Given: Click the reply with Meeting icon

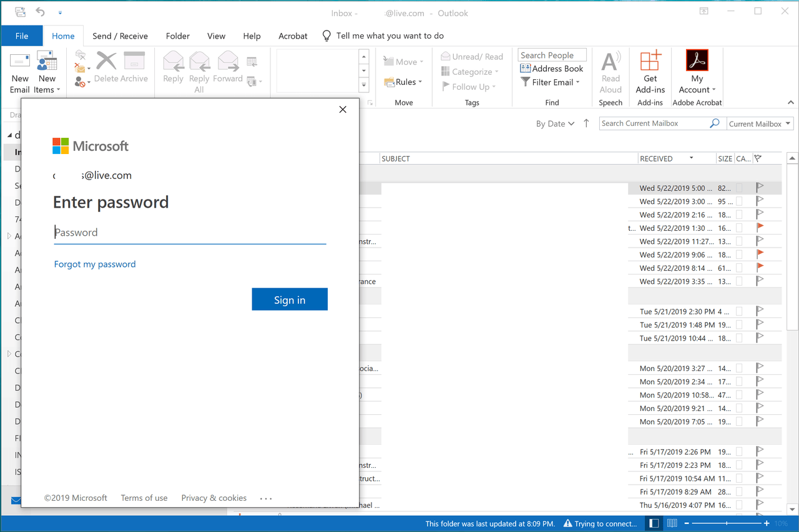Looking at the screenshot, I should click(x=252, y=62).
